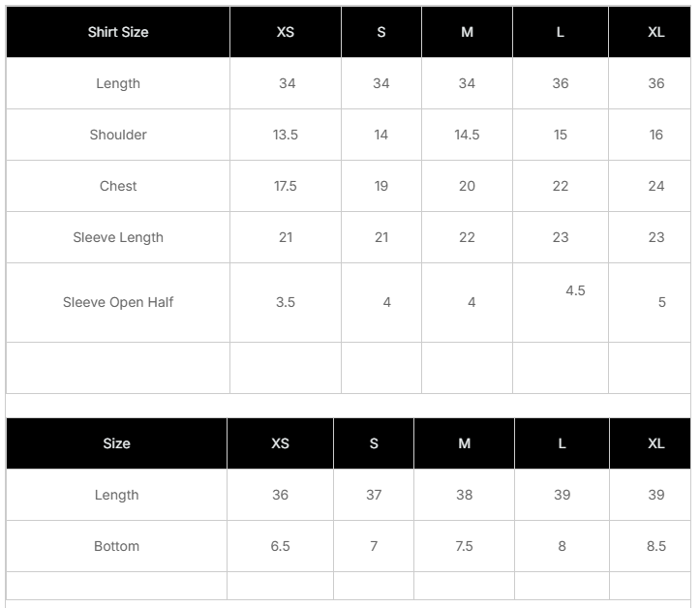The width and height of the screenshot is (700, 608).
Task: Click the 3.5 sleeve open half value
Action: coord(286,302)
